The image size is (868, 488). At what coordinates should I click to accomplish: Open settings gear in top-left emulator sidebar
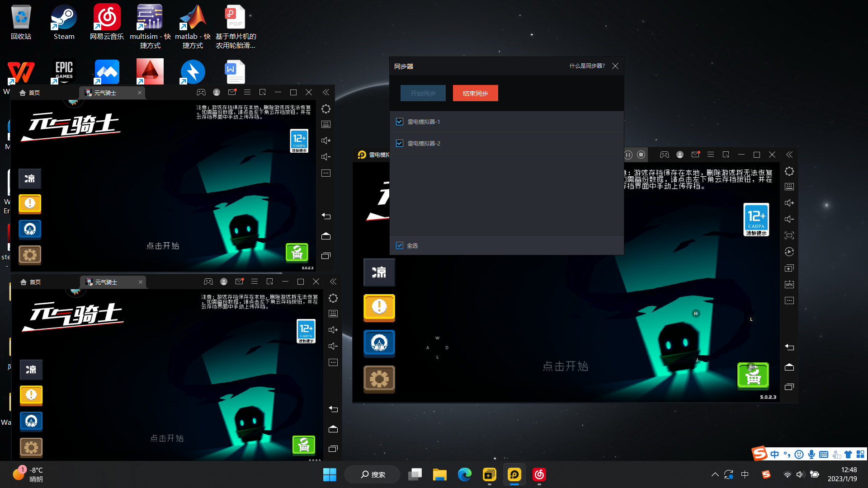pyautogui.click(x=326, y=109)
